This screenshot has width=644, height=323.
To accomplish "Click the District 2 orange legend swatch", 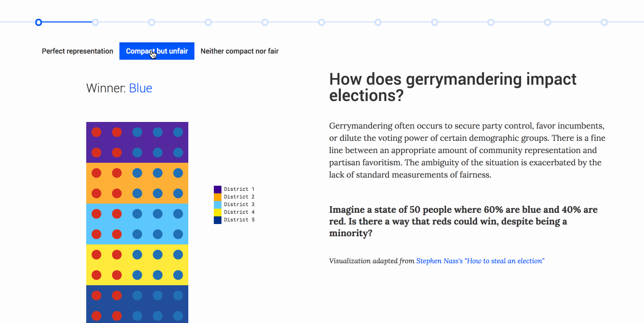I will [217, 197].
